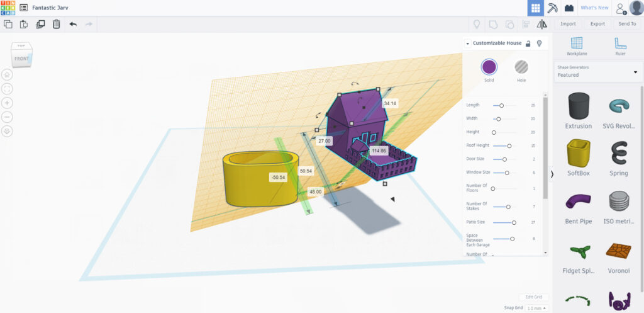Click the Window Size slider handle
Image resolution: width=644 pixels, height=313 pixels.
507,173
